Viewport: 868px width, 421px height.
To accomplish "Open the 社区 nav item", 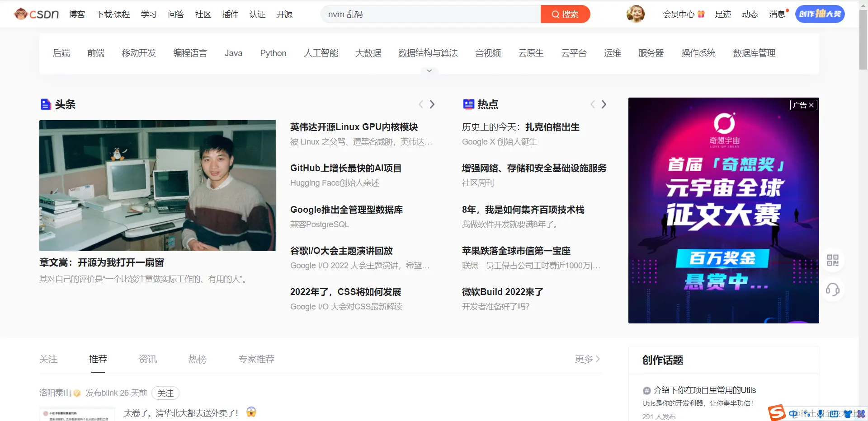I will coord(203,14).
